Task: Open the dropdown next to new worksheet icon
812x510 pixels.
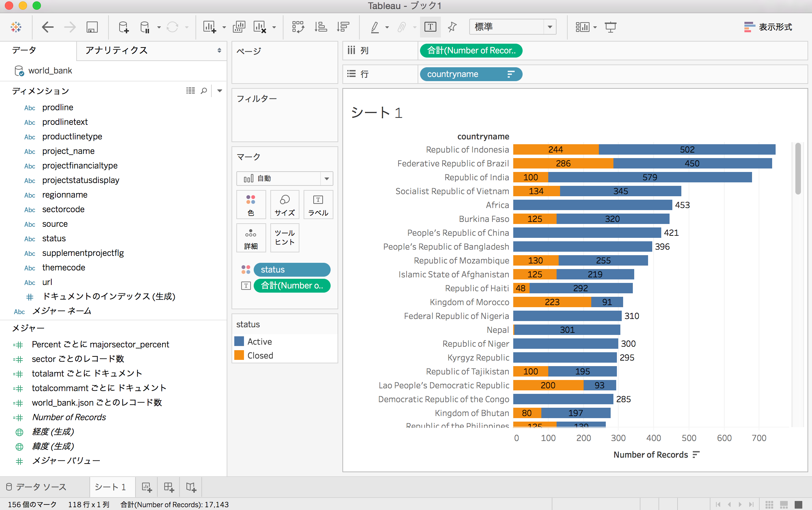Action: coord(224,27)
